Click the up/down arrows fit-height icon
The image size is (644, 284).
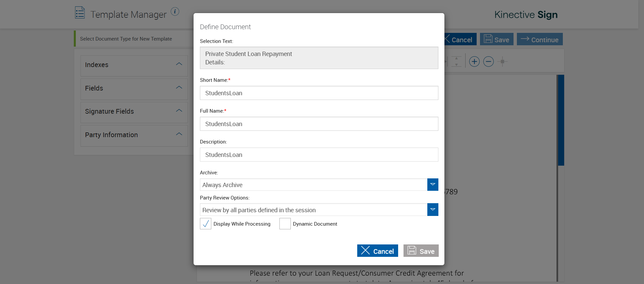[x=456, y=62]
